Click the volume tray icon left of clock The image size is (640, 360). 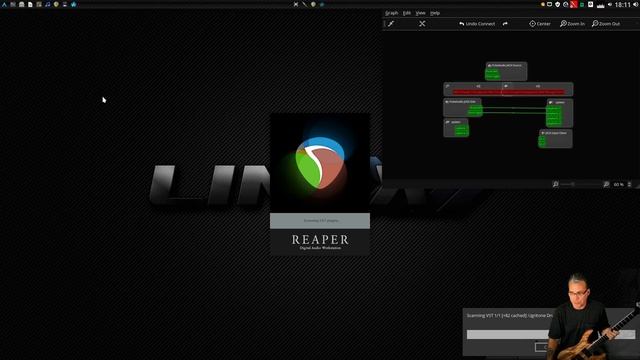[610, 4]
